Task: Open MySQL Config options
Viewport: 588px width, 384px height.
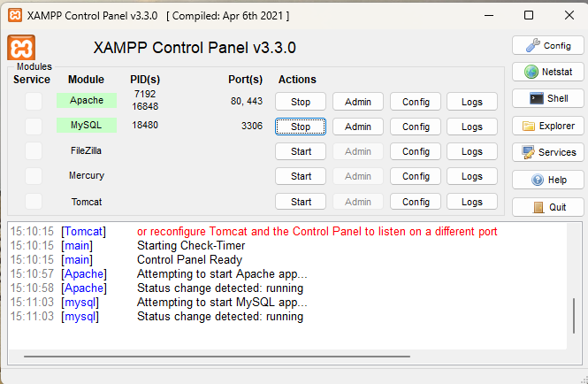Action: coord(416,127)
